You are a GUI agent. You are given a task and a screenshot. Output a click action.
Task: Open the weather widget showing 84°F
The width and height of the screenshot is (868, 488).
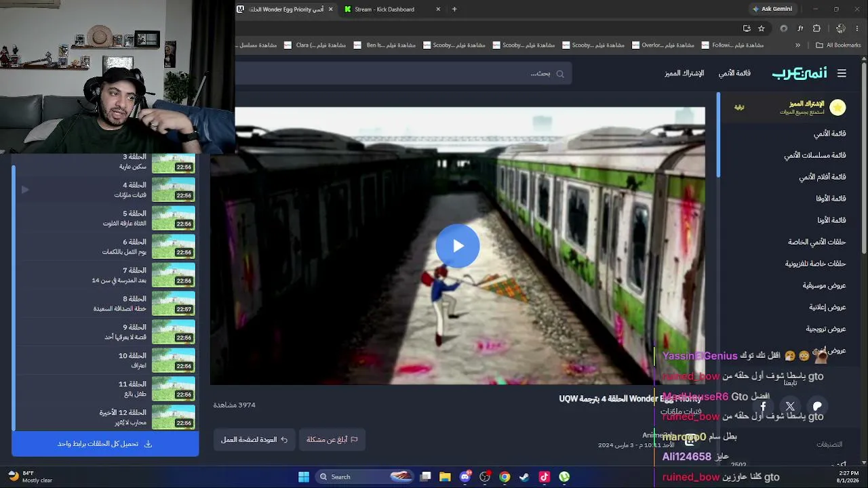pos(30,476)
